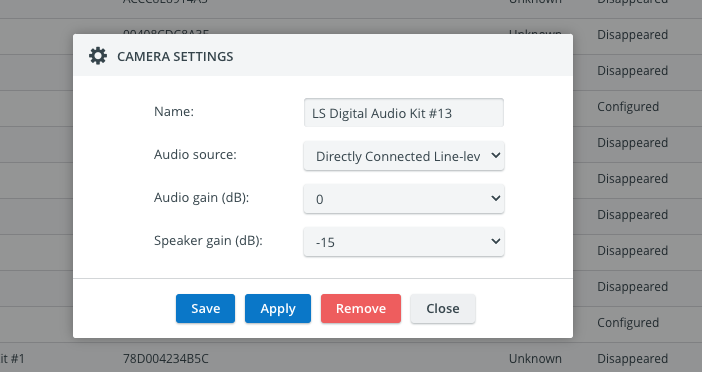Click the Unknown cell in the bottom row
Screen dimensions: 702x372
pos(535,359)
